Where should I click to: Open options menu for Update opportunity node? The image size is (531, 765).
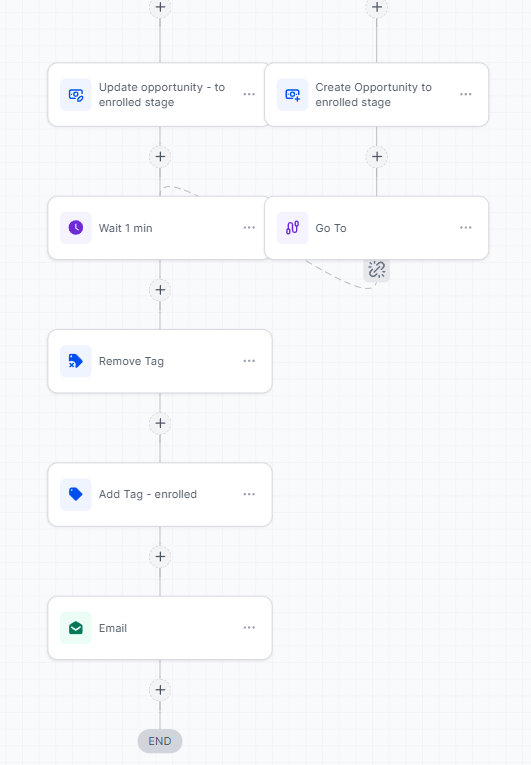pyautogui.click(x=249, y=94)
